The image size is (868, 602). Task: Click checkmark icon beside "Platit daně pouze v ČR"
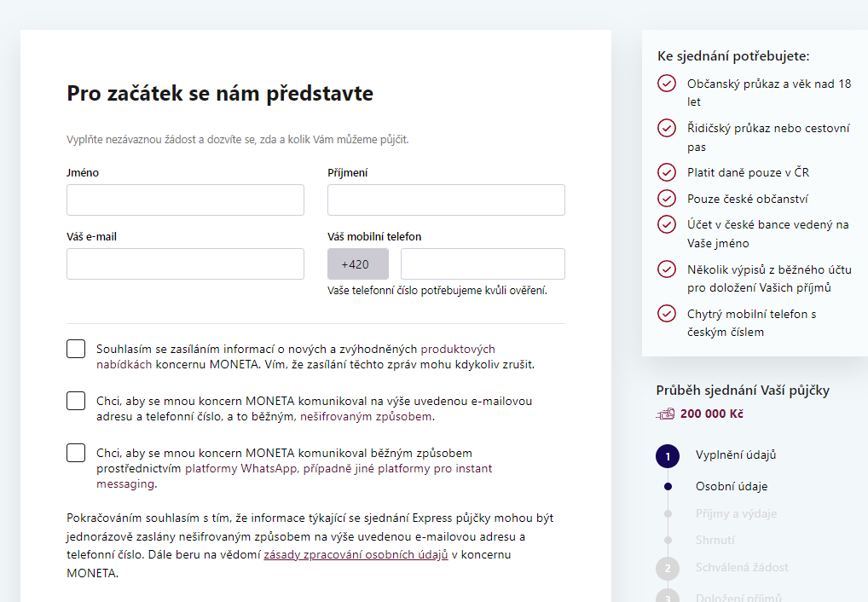pyautogui.click(x=667, y=171)
